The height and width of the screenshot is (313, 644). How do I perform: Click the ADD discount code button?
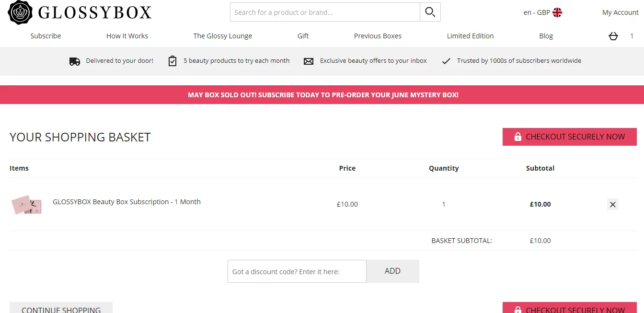coord(392,271)
